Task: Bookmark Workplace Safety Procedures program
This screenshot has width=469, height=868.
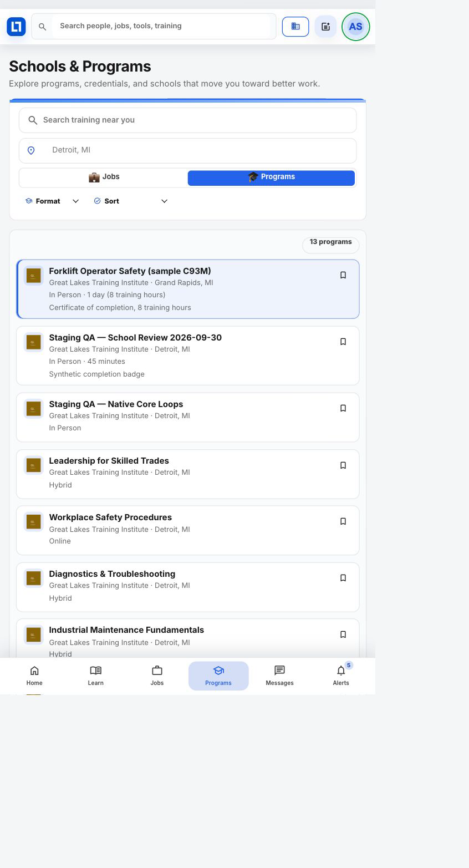Action: point(343,521)
